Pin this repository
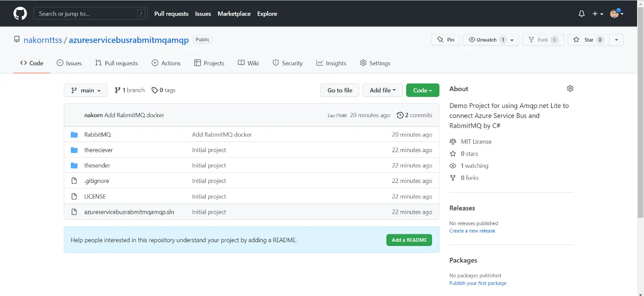Image resolution: width=644 pixels, height=296 pixels. [x=445, y=40]
